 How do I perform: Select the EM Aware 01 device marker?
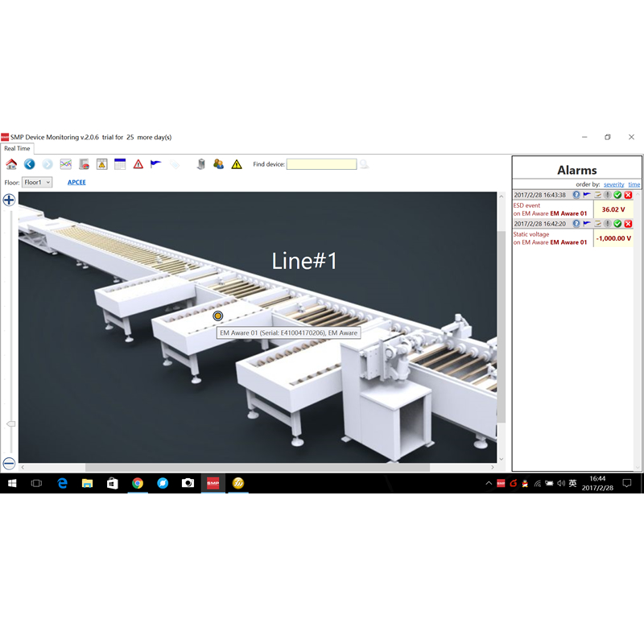(217, 316)
